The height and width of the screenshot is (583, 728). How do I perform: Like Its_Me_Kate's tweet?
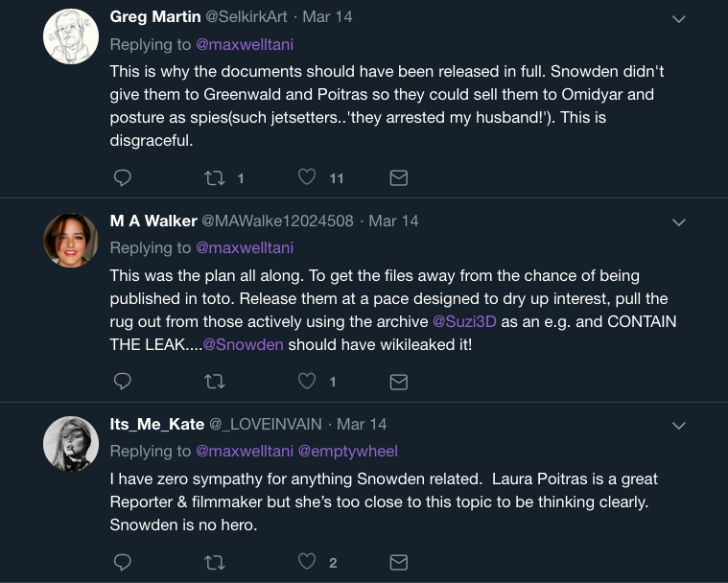coord(307,562)
